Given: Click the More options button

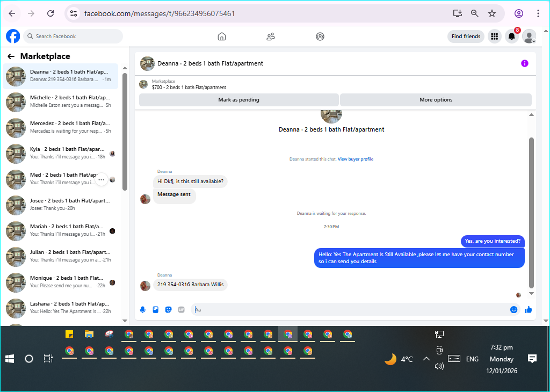Looking at the screenshot, I should 436,99.
